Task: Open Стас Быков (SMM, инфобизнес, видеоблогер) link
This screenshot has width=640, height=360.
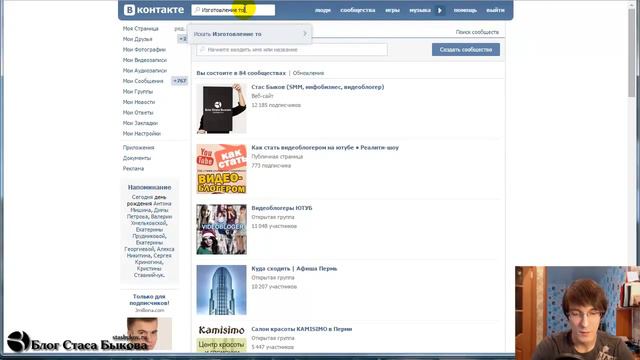Action: point(318,87)
